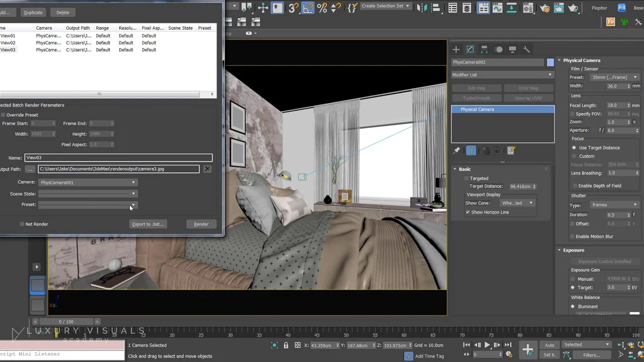644x362 pixels.
Task: Open the Modifier List dropdown
Action: (502, 75)
